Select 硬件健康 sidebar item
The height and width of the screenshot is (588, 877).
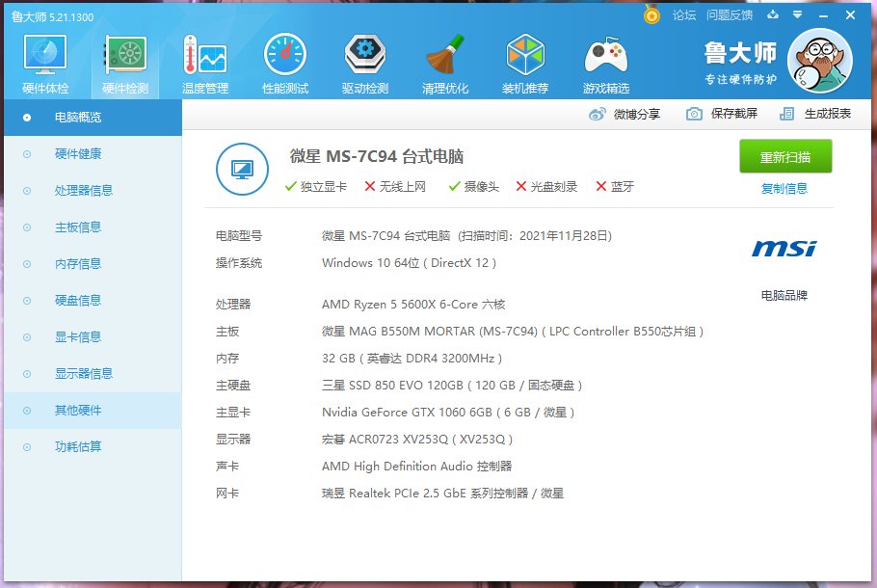(x=93, y=154)
